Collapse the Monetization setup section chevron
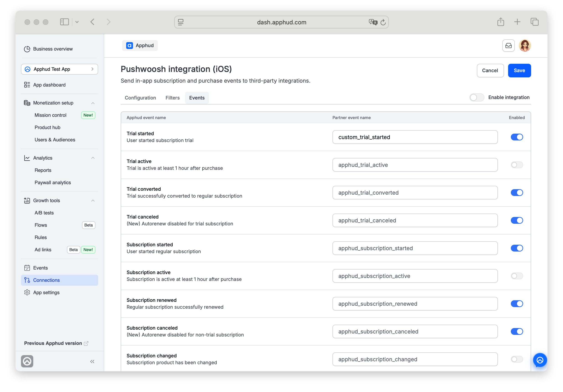The width and height of the screenshot is (563, 392). click(x=93, y=103)
